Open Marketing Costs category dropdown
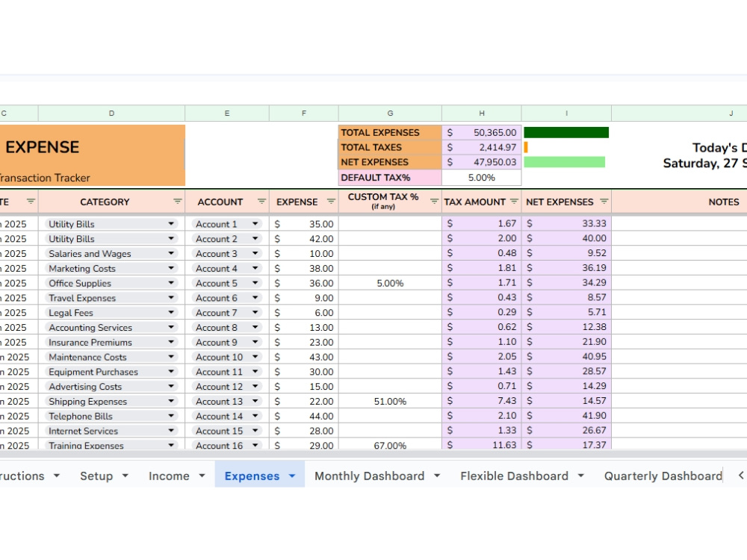The image size is (747, 560). tap(170, 268)
